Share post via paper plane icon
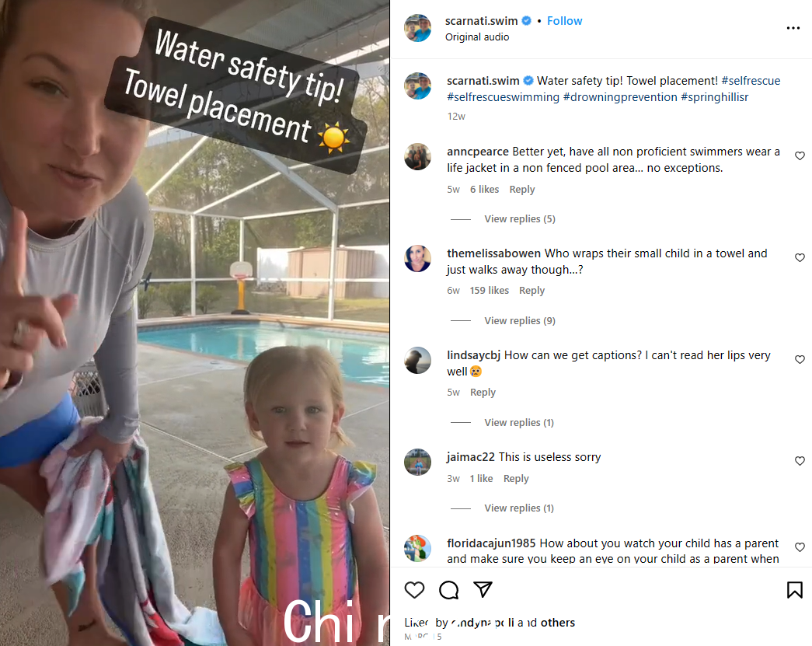 (x=483, y=589)
